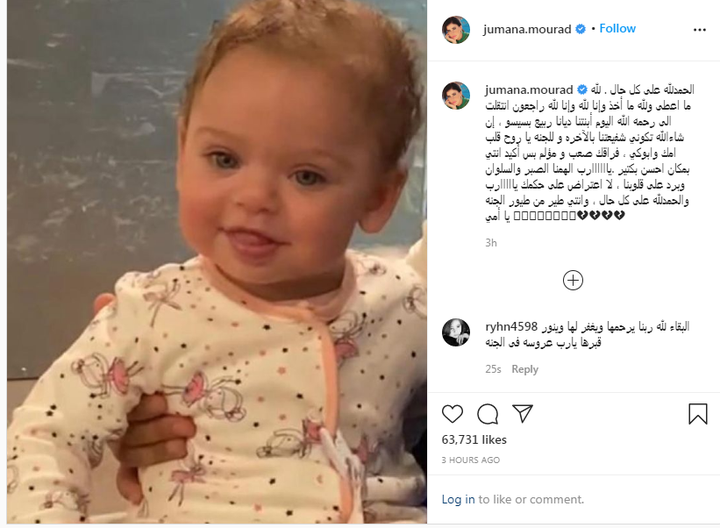Image resolution: width=720 pixels, height=528 pixels.
Task: Open the comment speech bubble icon
Action: pos(488,414)
